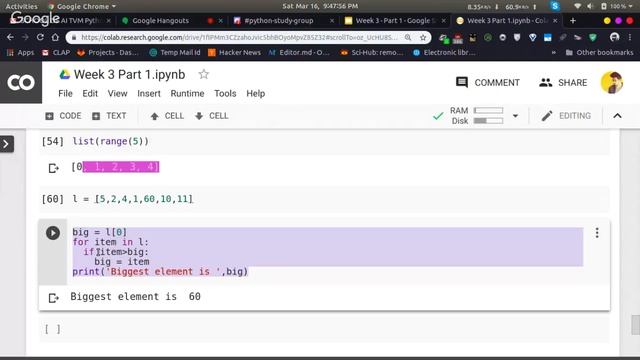The width and height of the screenshot is (640, 360).
Task: Click the 'Biggest element is 60' output text
Action: coord(136,297)
